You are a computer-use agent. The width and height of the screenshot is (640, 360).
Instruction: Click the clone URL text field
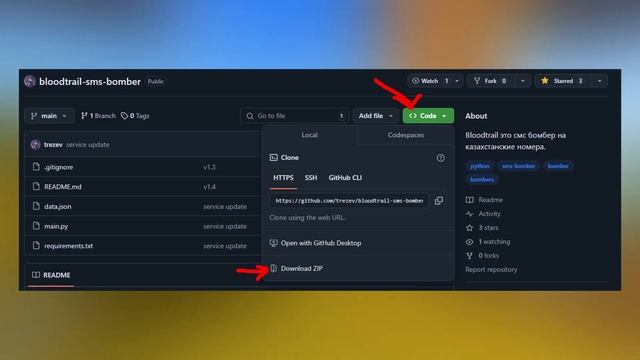coord(349,200)
